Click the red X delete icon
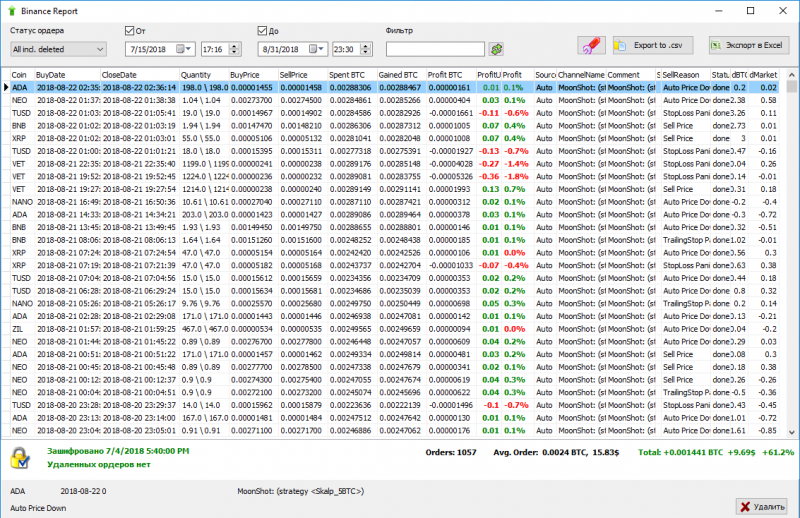Image resolution: width=800 pixels, height=518 pixels. (746, 506)
